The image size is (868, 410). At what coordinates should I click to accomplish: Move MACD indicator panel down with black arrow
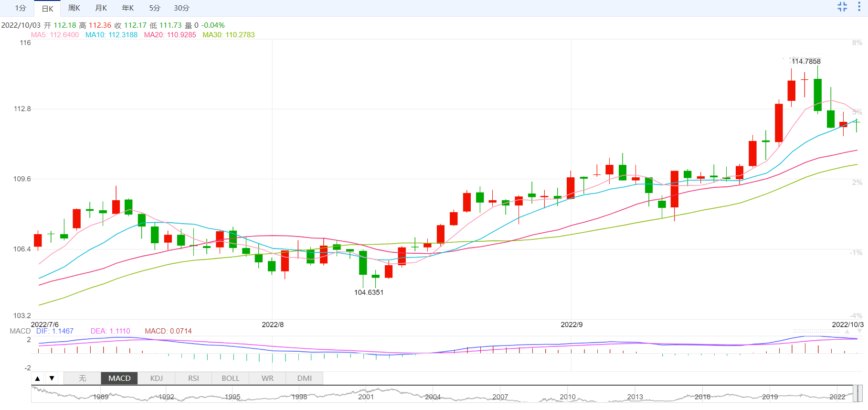click(52, 378)
